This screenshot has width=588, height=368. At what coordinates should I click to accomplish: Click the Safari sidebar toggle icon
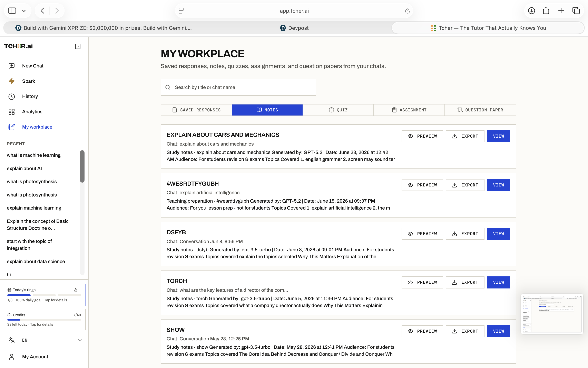click(12, 11)
